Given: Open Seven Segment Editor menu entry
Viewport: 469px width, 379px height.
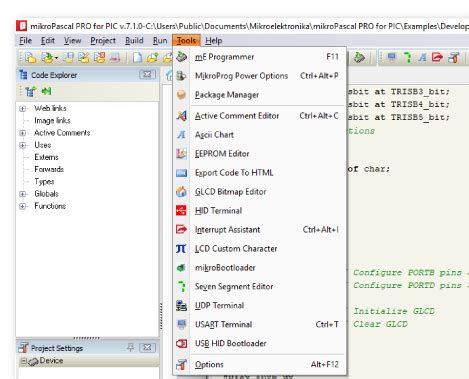Looking at the screenshot, I should (x=259, y=287).
